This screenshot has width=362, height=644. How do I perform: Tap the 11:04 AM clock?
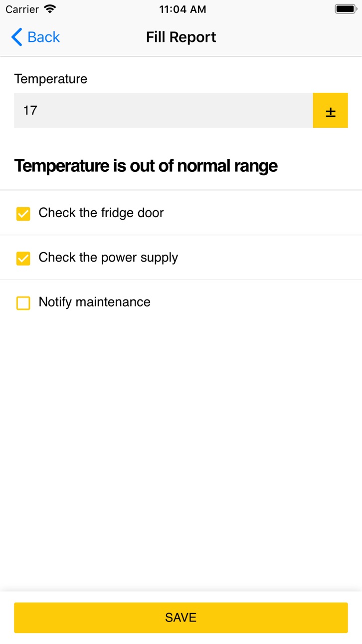pos(182,9)
